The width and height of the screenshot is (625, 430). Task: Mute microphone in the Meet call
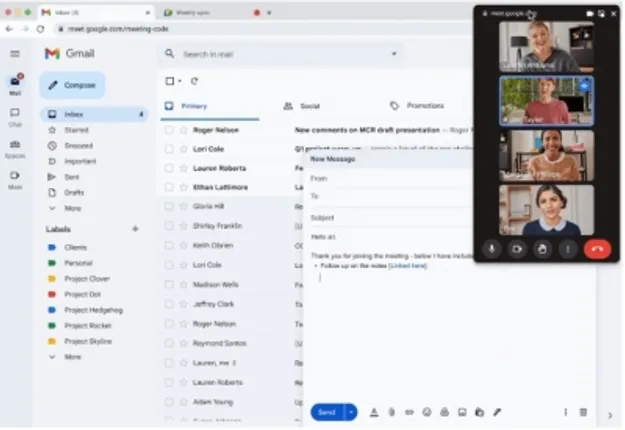pos(492,249)
